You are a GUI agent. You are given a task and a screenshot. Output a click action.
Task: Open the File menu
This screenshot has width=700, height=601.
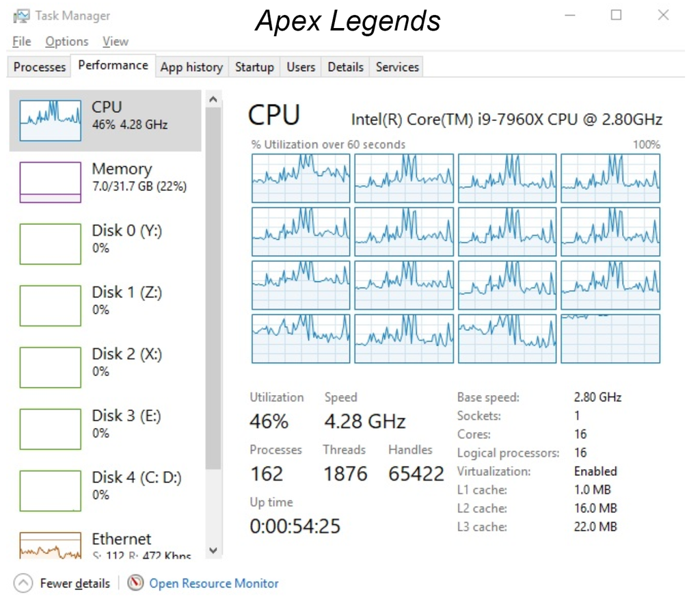(21, 42)
